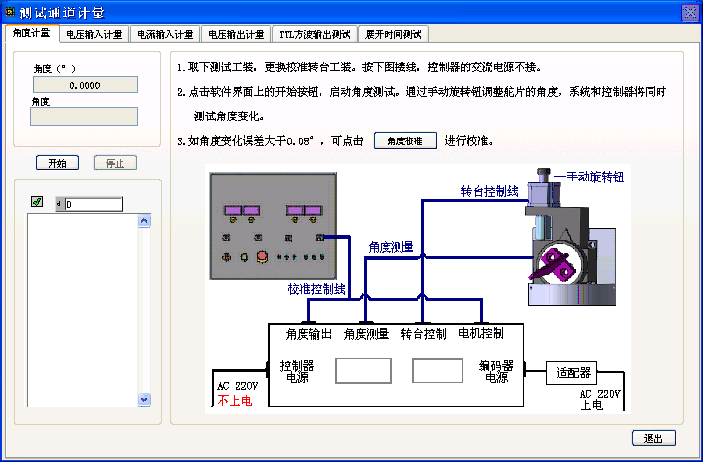Toggle the green checkmark checkbox

click(x=37, y=202)
